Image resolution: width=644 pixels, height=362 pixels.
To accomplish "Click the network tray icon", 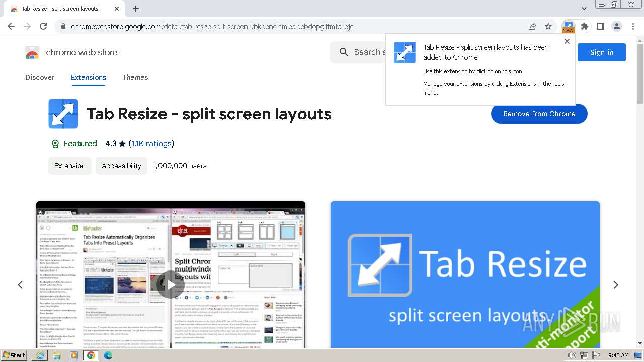I will 584,355.
